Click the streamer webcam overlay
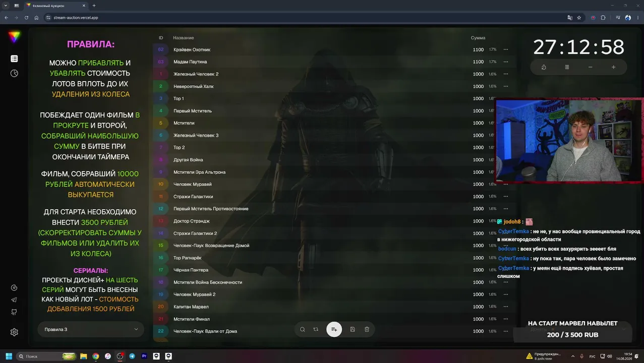 click(569, 140)
